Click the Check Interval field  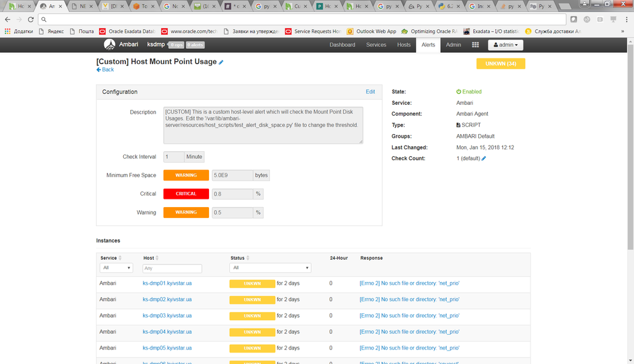[x=174, y=156]
